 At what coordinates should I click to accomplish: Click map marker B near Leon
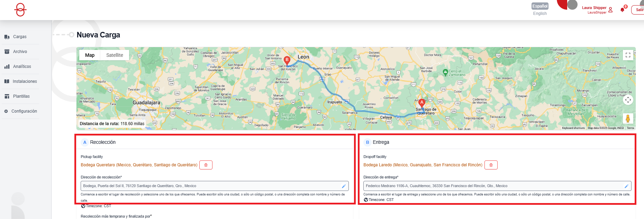pyautogui.click(x=287, y=61)
